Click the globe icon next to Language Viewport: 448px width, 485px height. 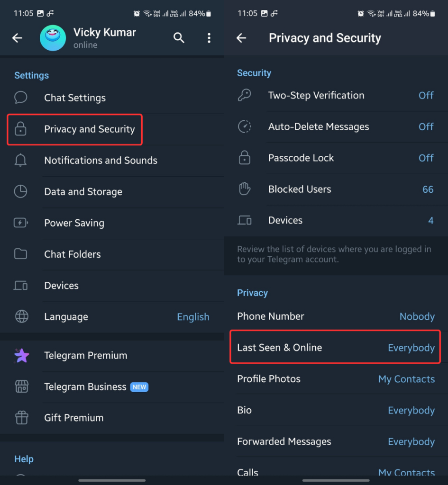[x=21, y=317]
